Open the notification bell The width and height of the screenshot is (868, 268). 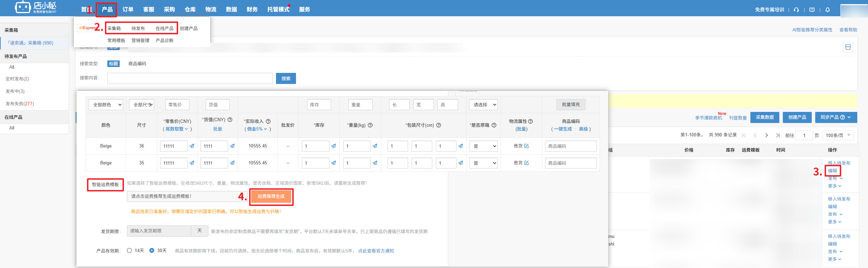click(x=828, y=10)
